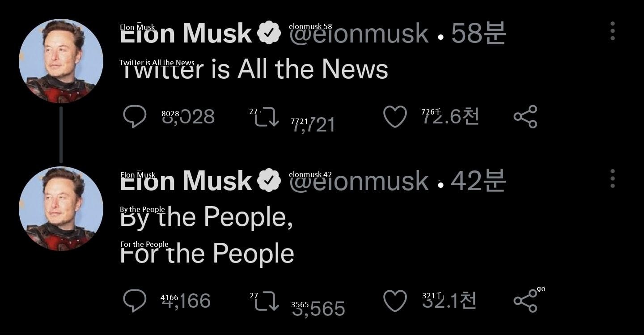Open Elon Musk avatar on first tweet
This screenshot has width=644, height=335.
[61, 61]
